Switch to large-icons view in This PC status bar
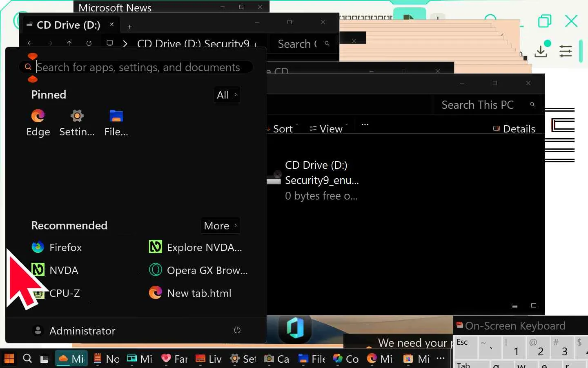This screenshot has width=588, height=368. [x=533, y=306]
